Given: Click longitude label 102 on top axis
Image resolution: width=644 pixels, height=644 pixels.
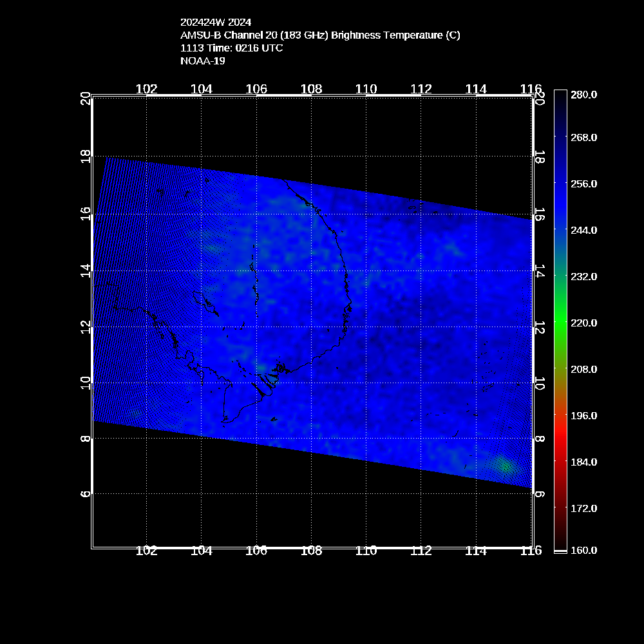Looking at the screenshot, I should pyautogui.click(x=147, y=89).
